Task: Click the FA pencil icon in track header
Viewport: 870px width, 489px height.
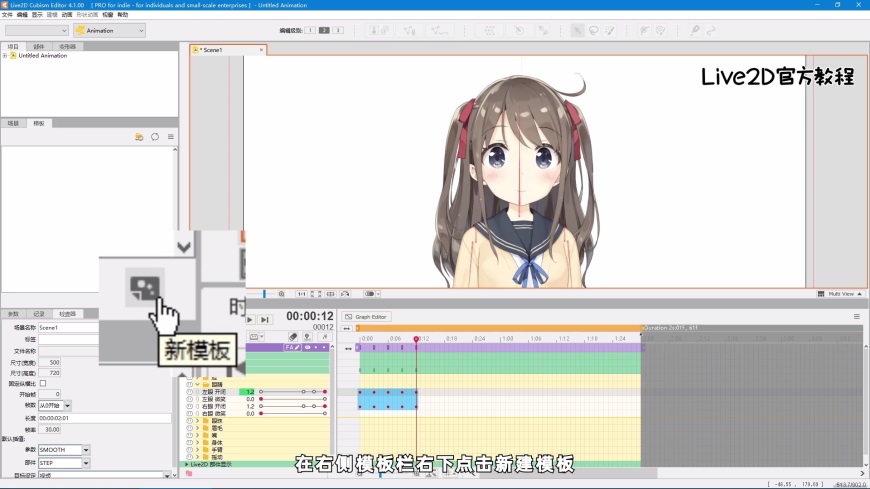Action: [x=292, y=347]
